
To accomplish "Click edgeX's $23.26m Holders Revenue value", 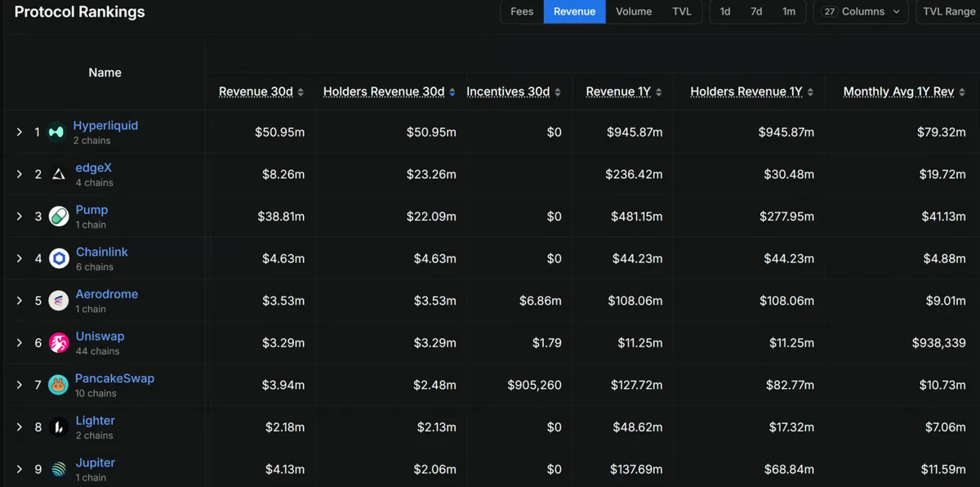I will click(431, 174).
